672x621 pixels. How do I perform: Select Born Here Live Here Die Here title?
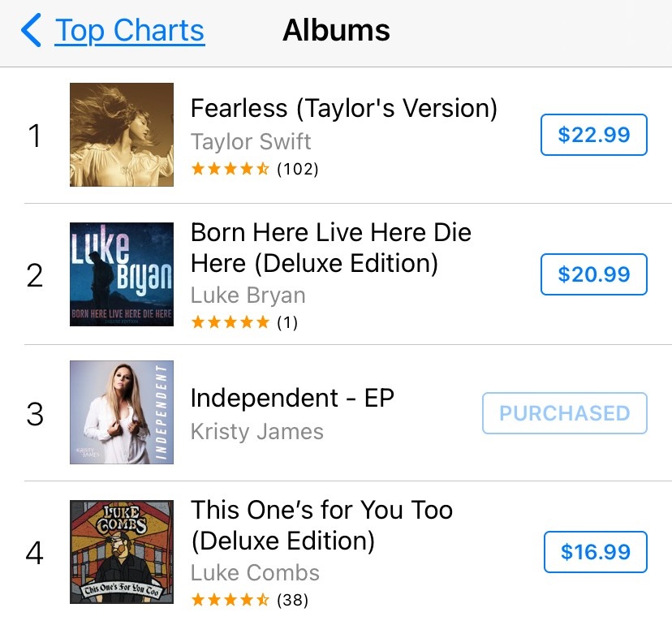tap(331, 248)
